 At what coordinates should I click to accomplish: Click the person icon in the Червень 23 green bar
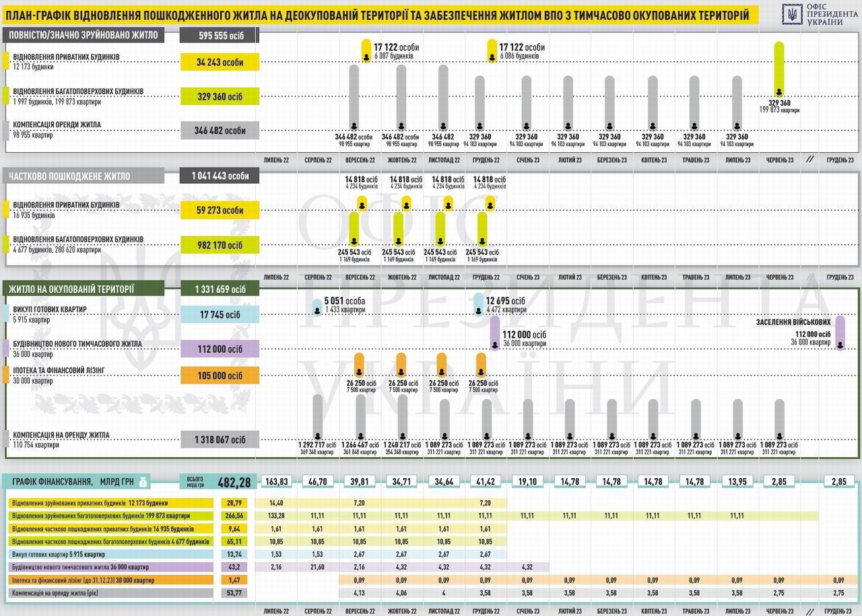pos(779,92)
